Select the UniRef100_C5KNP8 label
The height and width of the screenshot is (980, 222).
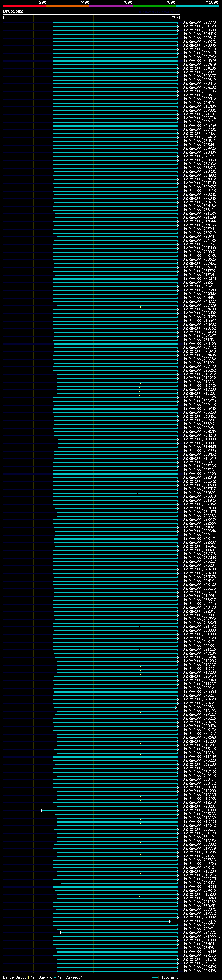(199, 971)
